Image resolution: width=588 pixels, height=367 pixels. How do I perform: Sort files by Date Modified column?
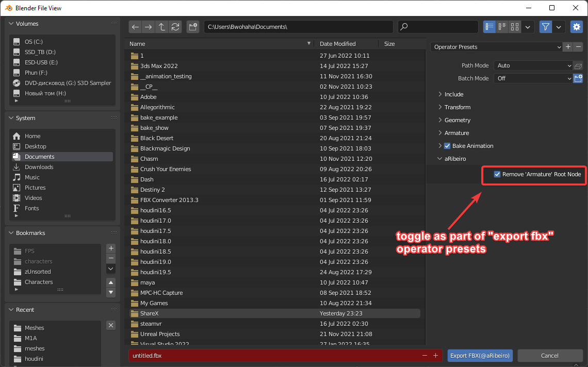pyautogui.click(x=337, y=44)
